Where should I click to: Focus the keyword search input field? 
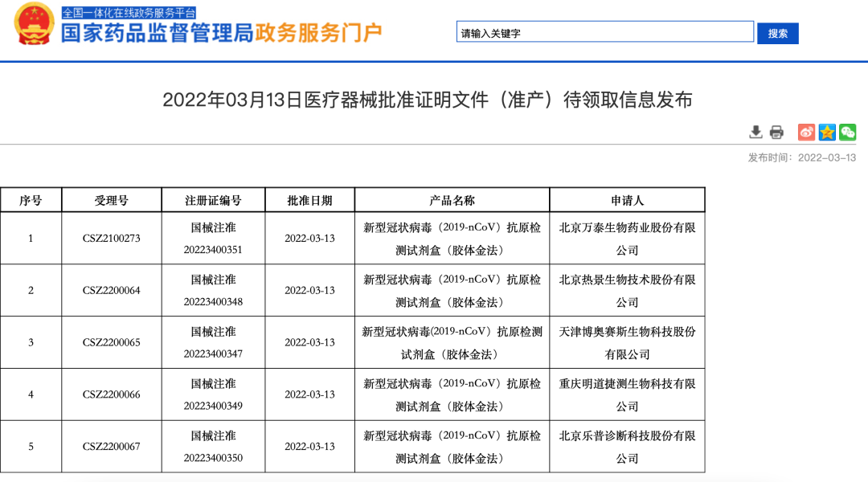[604, 33]
